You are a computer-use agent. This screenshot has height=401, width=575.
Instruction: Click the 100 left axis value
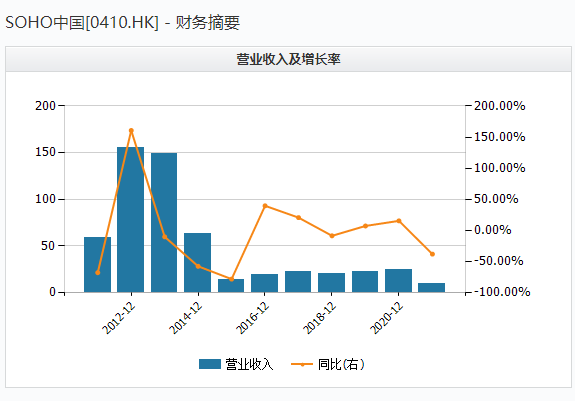[x=45, y=199]
